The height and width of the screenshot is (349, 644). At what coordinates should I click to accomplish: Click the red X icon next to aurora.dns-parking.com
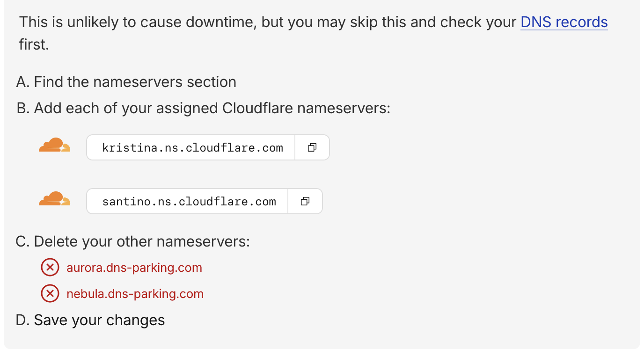(50, 268)
